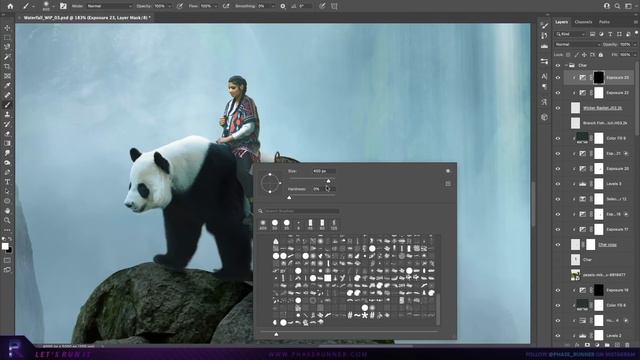Image resolution: width=640 pixels, height=360 pixels.
Task: Open the Opacity dropdown in options bar
Action: coord(169,6)
